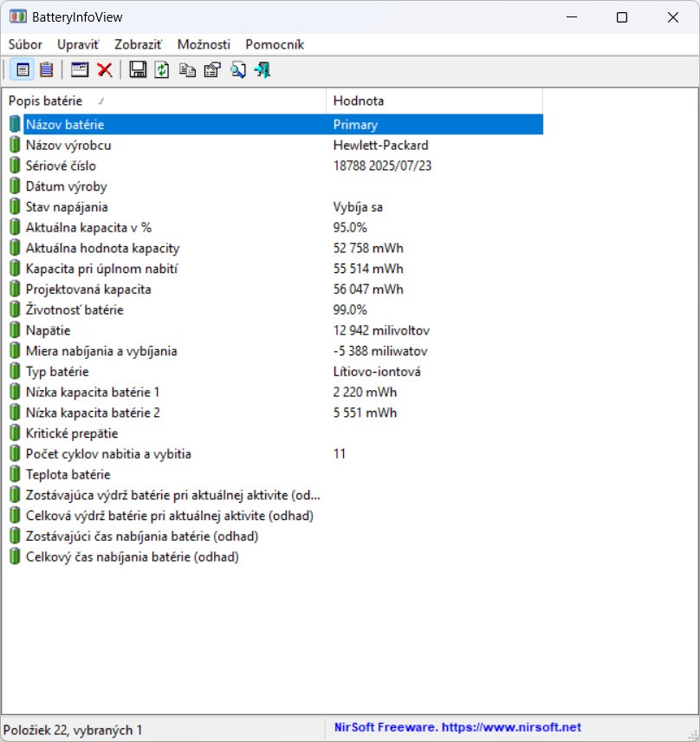
Task: Open the Zobraziť menu
Action: click(x=138, y=44)
